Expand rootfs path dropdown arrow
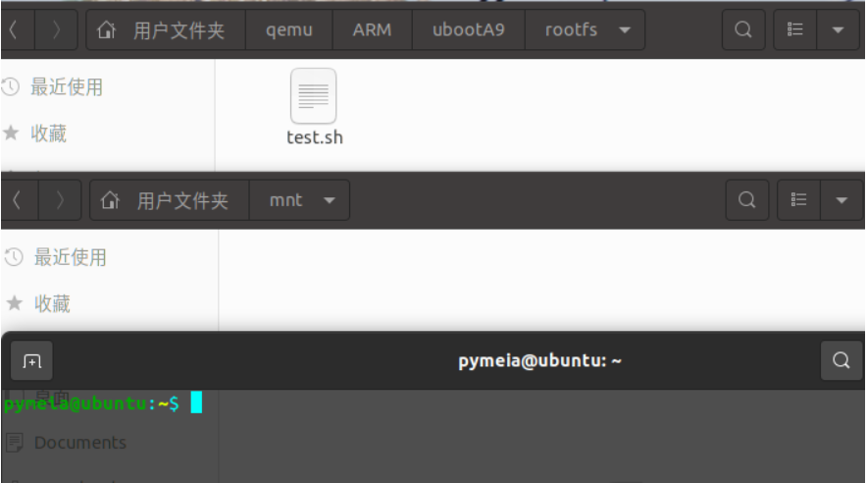868x483 pixels. click(625, 29)
